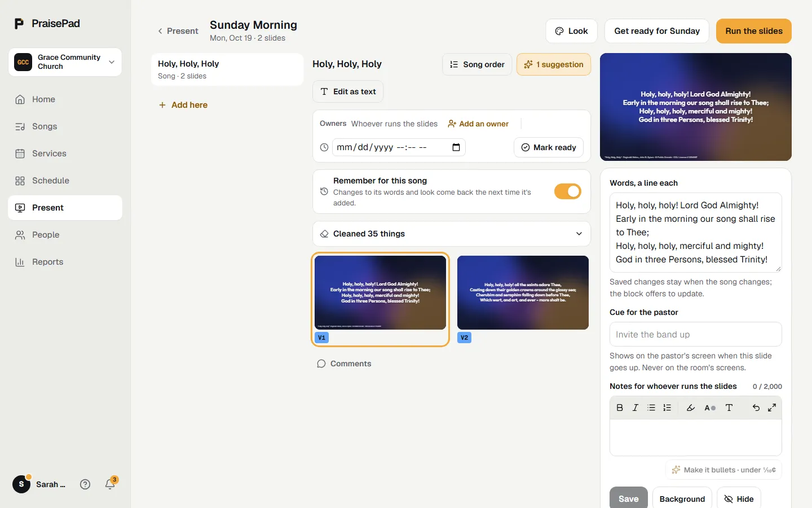Mark the song as ready
812x508 pixels.
tap(549, 147)
